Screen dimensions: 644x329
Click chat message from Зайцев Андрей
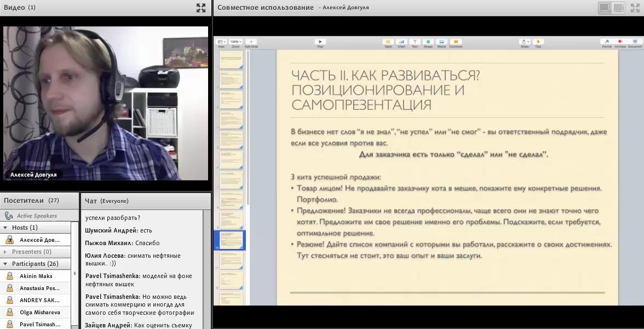tap(139, 325)
